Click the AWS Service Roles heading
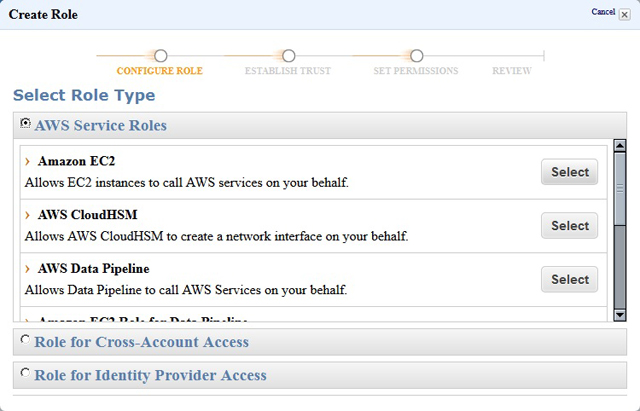 click(100, 126)
